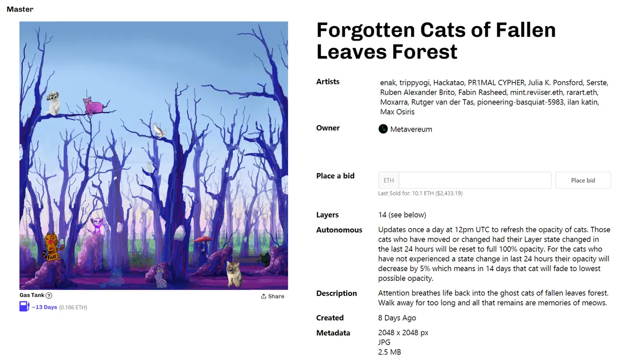Screen dimensions: 619x364
Task: Click the orange FIGHT tiger cat
Action: [52, 247]
